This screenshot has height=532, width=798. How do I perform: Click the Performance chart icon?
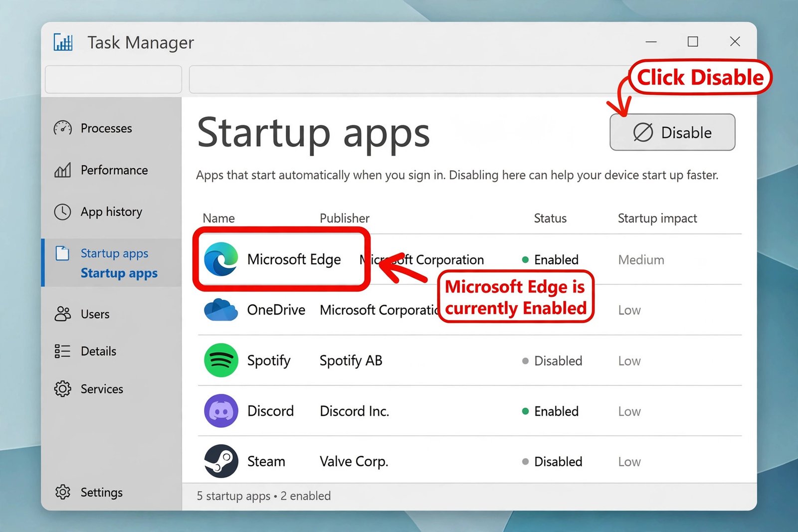click(62, 170)
